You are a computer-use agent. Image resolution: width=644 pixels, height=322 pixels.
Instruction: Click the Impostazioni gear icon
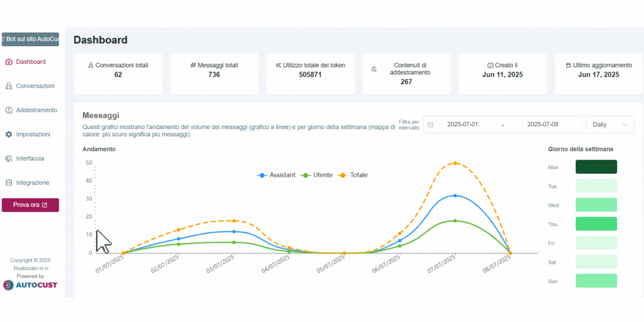click(9, 134)
